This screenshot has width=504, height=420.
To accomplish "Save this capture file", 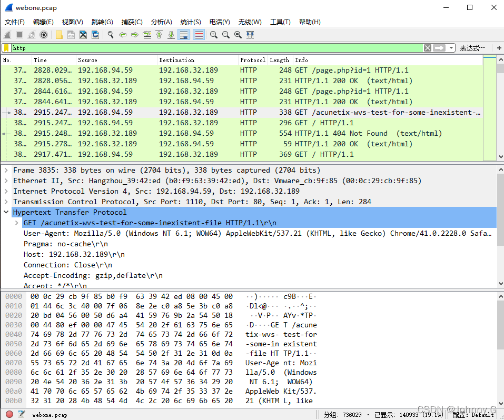I will 71,35.
